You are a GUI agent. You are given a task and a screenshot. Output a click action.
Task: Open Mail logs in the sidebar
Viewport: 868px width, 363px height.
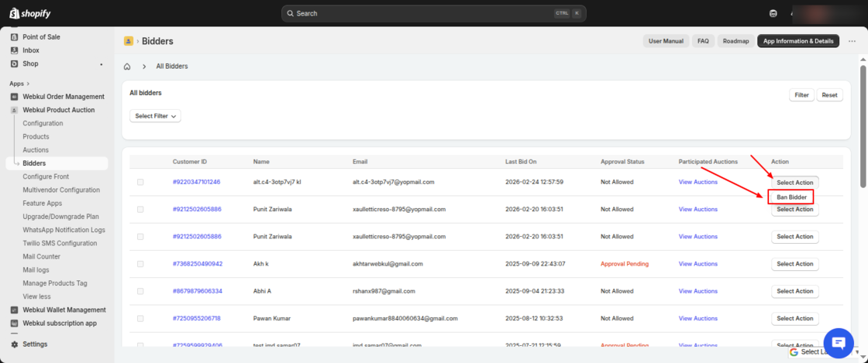pos(36,269)
